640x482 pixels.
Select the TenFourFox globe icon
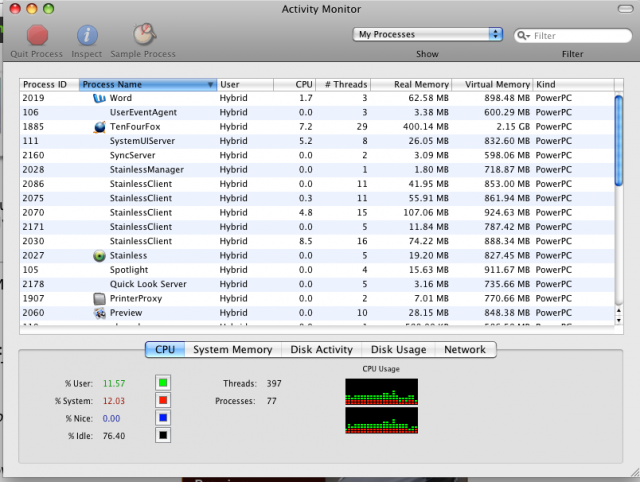[x=99, y=127]
